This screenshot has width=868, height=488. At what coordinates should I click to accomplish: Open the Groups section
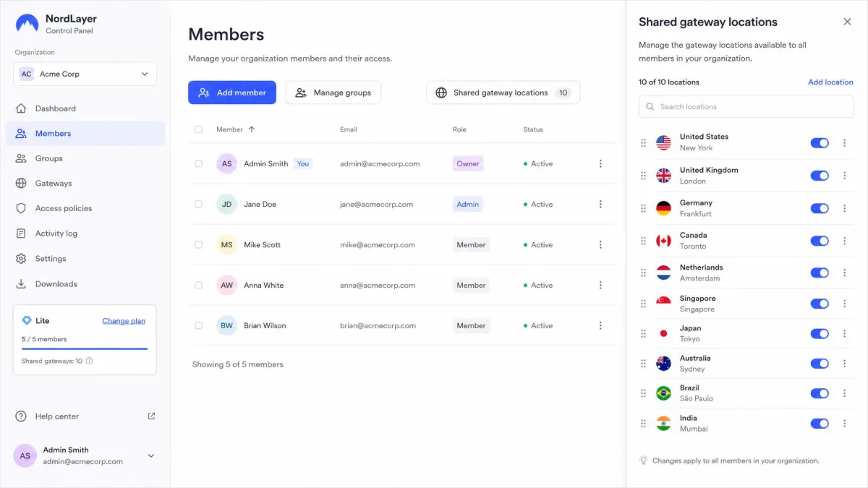[x=85, y=158]
